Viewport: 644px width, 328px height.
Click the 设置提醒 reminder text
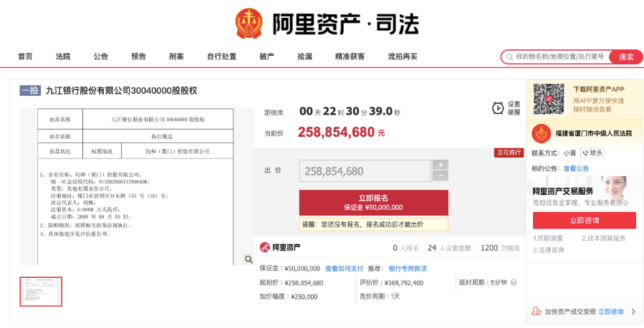tap(514, 108)
